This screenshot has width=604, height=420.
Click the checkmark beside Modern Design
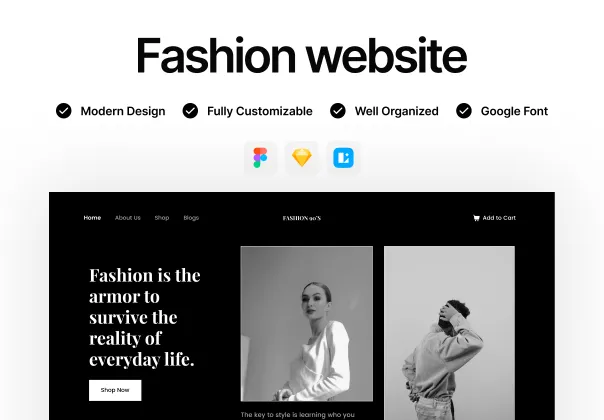click(64, 111)
